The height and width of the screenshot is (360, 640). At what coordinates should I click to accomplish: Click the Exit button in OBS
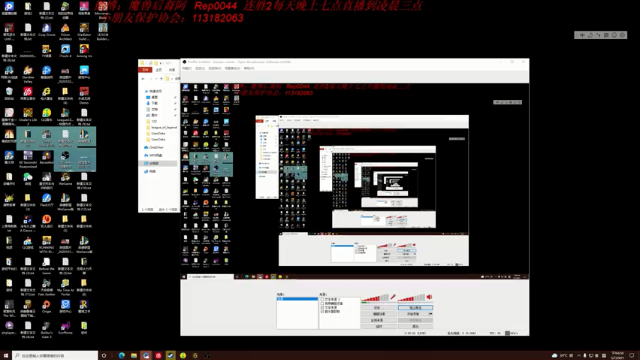click(x=415, y=326)
